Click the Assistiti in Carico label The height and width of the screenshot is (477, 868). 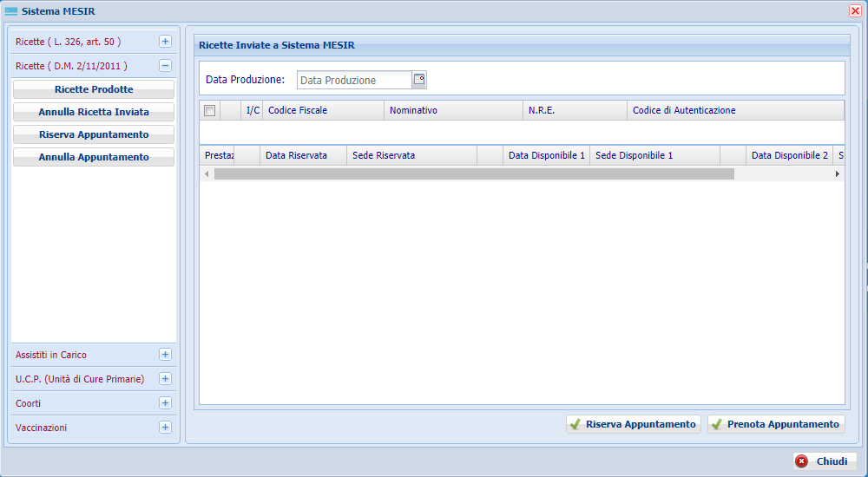pos(51,355)
